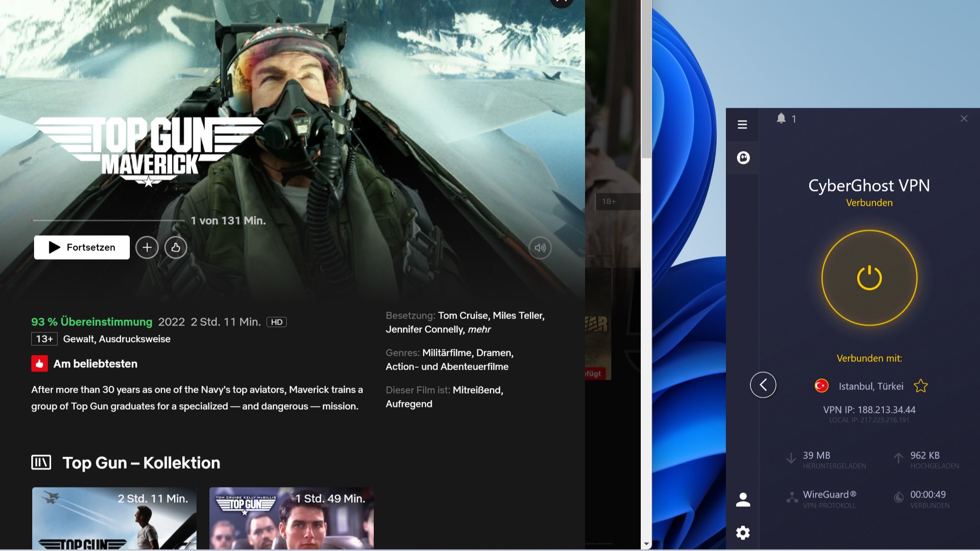
Task: Show more cast via mehr link
Action: [479, 329]
